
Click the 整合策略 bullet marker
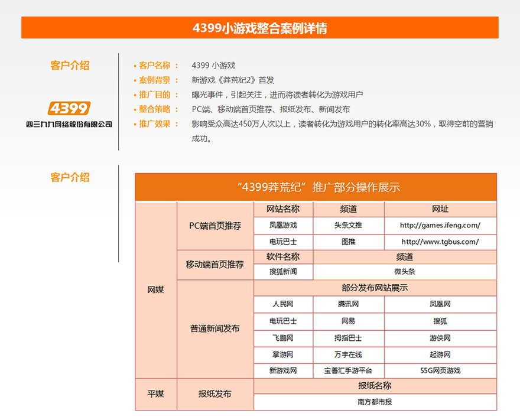(134, 108)
